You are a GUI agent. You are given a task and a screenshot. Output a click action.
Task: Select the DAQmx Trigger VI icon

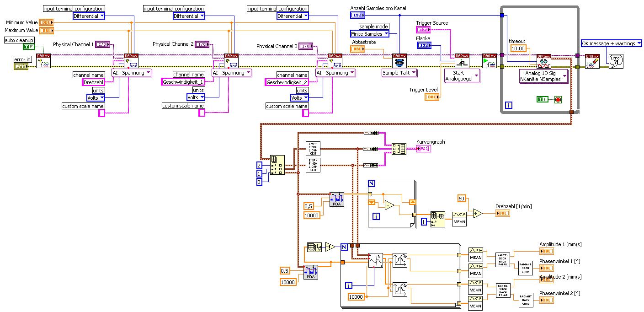point(463,61)
